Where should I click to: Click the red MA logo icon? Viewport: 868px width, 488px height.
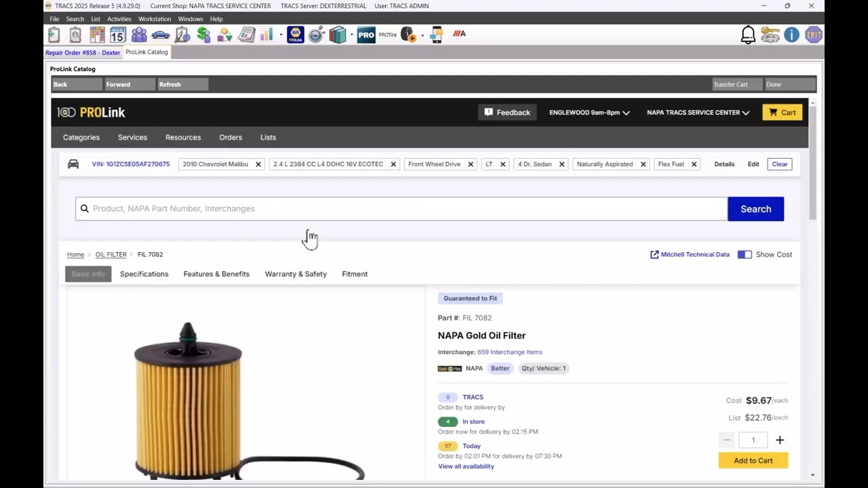click(459, 34)
